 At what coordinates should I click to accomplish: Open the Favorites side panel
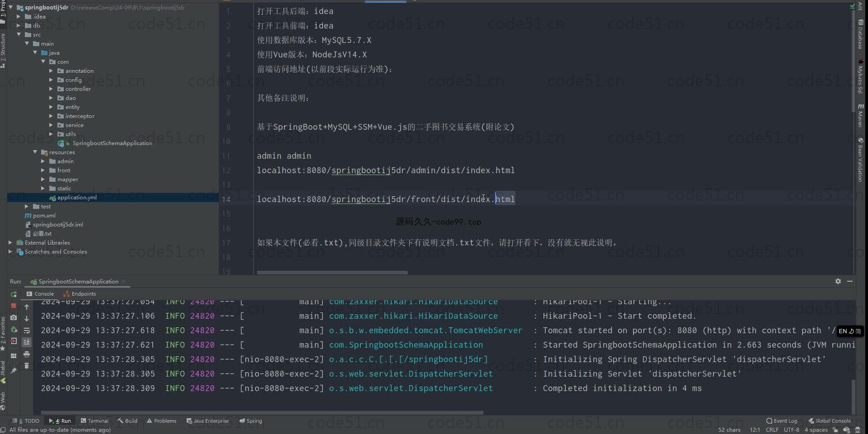3,333
